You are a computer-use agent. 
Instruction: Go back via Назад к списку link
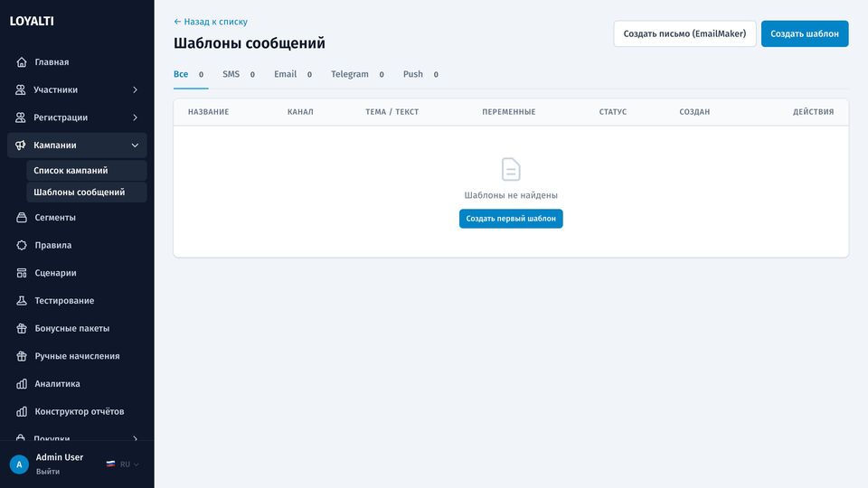(x=211, y=22)
